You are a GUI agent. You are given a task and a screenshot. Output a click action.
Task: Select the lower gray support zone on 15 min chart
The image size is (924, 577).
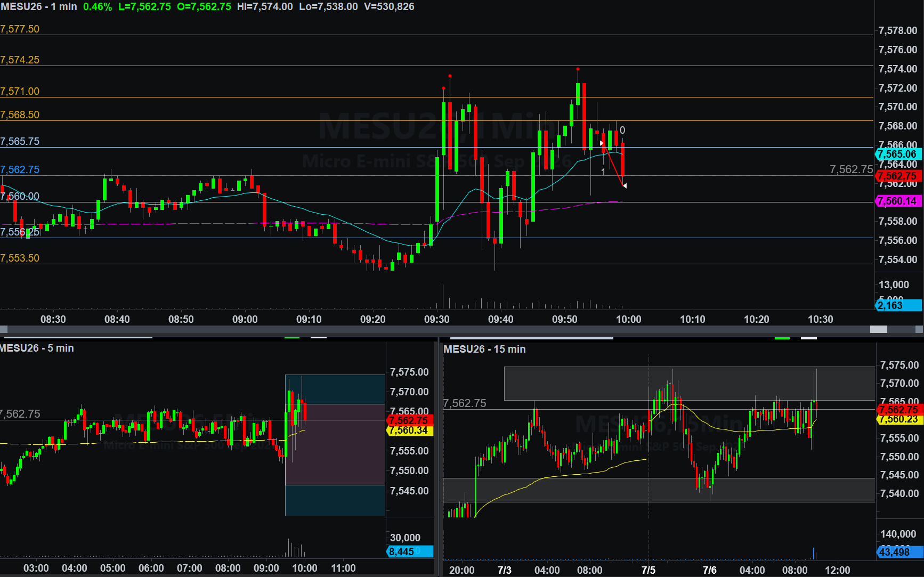pos(659,490)
